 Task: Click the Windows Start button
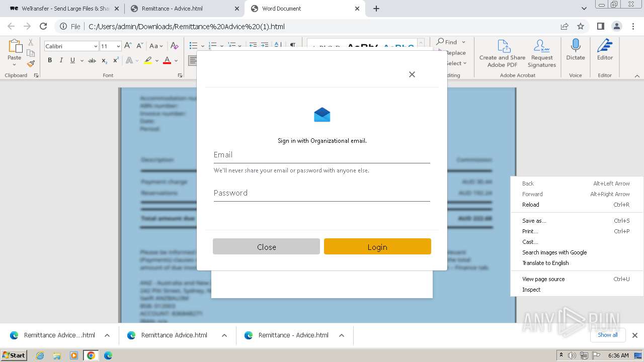click(14, 355)
